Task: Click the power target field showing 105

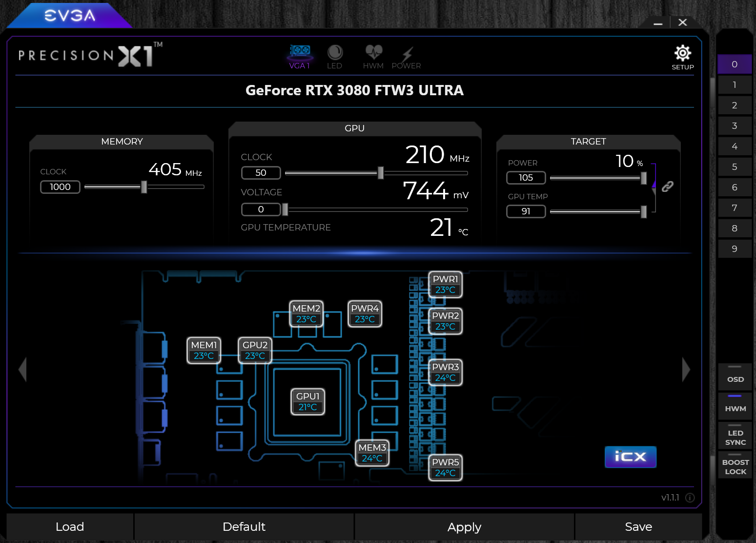Action: pyautogui.click(x=526, y=178)
